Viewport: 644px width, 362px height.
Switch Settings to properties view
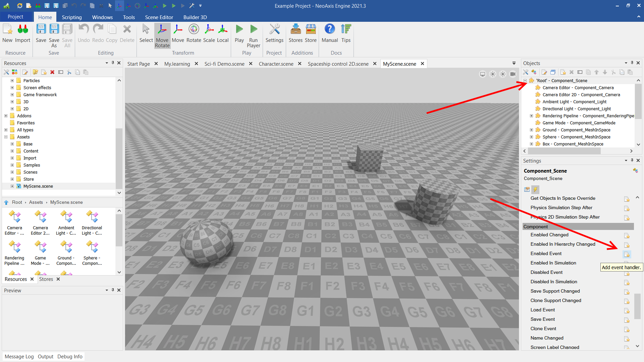point(527,189)
